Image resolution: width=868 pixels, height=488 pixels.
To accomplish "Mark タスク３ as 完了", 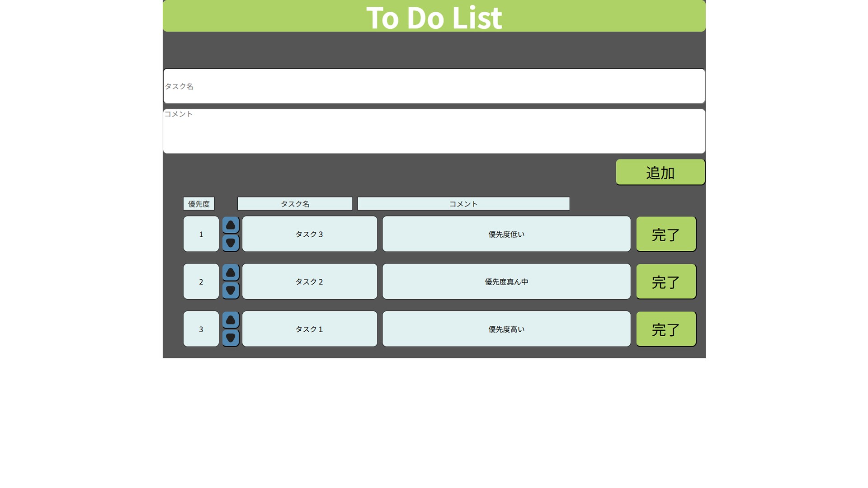I will (x=666, y=234).
